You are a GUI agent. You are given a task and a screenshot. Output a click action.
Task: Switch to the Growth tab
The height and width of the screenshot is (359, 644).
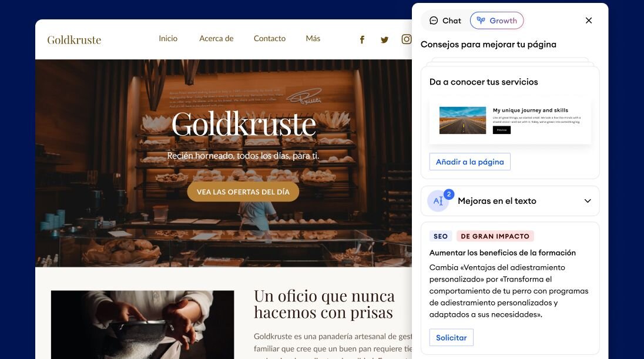(497, 21)
